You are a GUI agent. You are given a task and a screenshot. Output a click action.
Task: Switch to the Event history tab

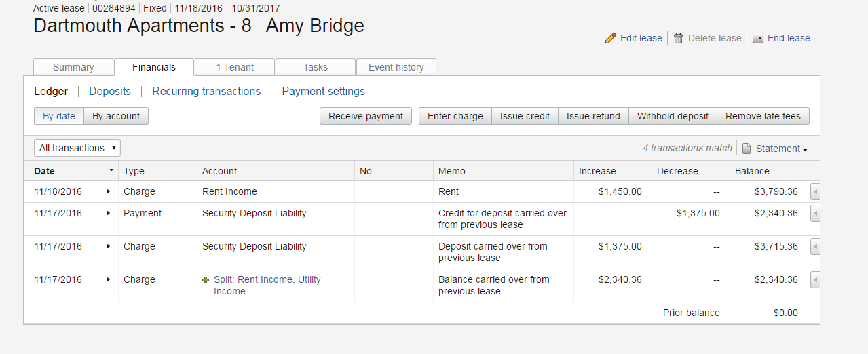pyautogui.click(x=396, y=67)
